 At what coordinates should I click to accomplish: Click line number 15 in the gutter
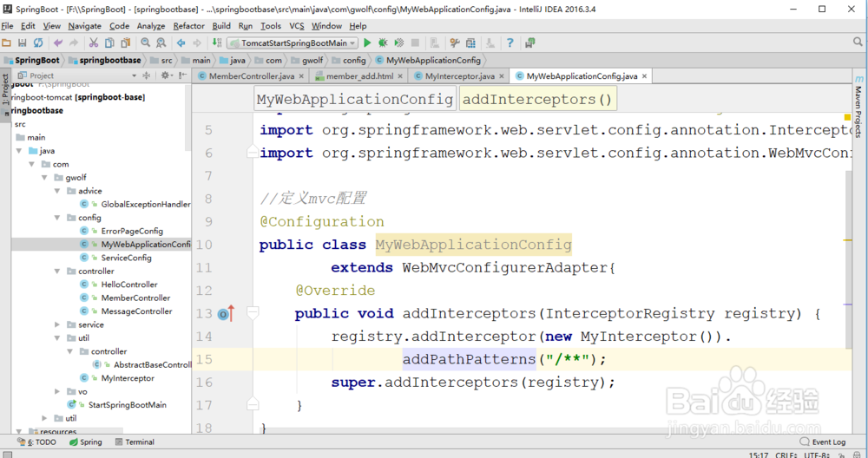tap(204, 359)
